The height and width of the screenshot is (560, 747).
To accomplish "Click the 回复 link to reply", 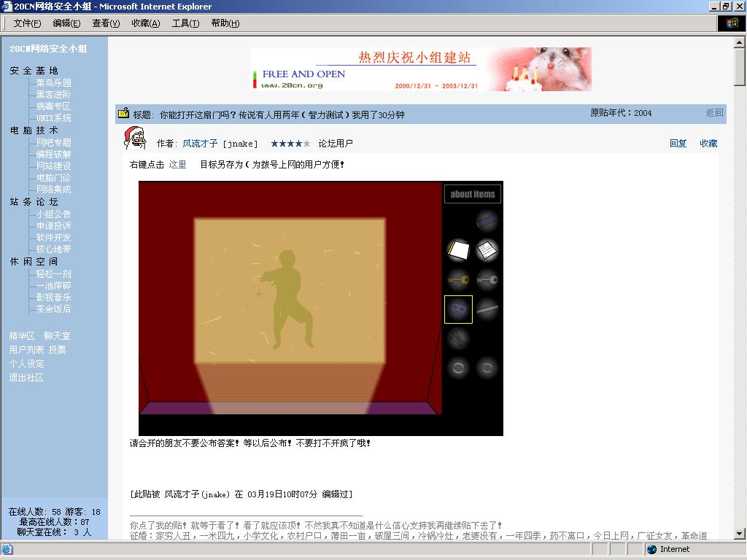I will click(678, 144).
